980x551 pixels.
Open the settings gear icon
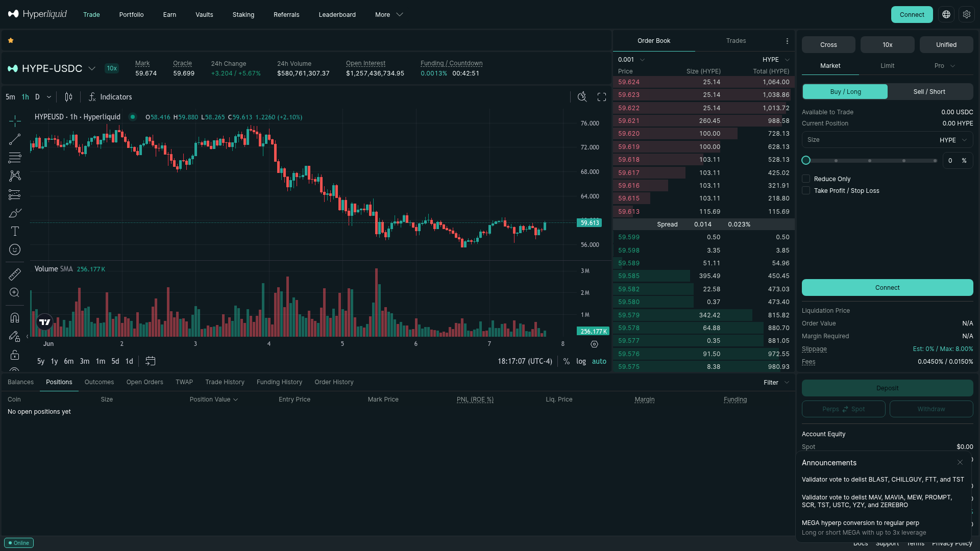pyautogui.click(x=967, y=15)
